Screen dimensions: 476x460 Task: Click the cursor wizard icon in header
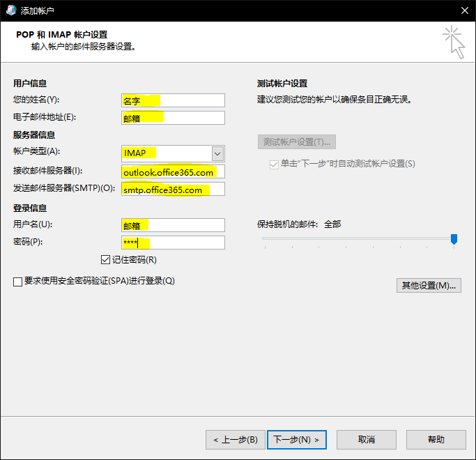coord(454,43)
